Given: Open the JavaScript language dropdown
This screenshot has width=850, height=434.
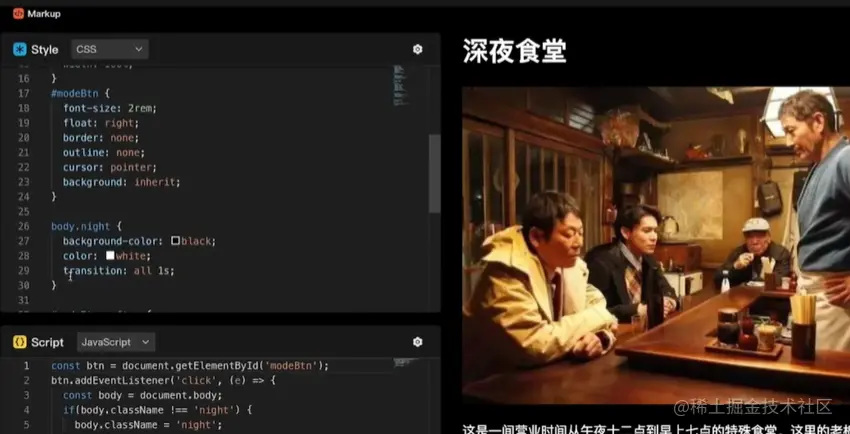Looking at the screenshot, I should click(115, 342).
